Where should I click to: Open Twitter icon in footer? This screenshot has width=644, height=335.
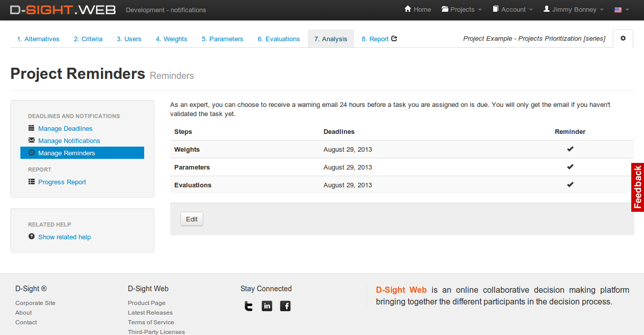(x=248, y=306)
